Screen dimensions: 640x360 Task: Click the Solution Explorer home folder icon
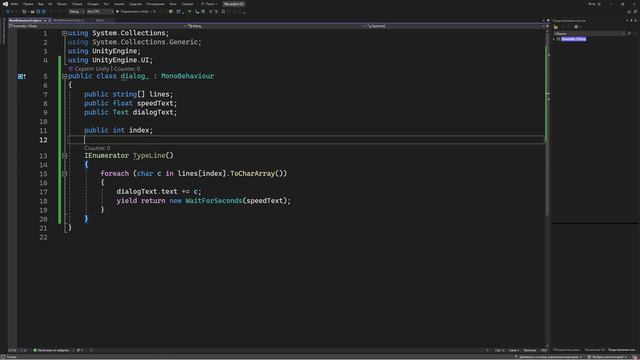(x=556, y=27)
